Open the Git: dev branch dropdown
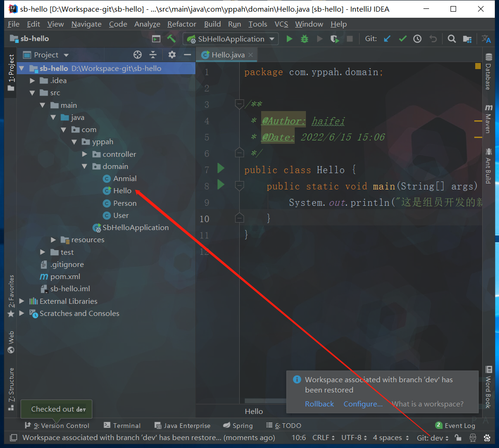The height and width of the screenshot is (448, 499). pyautogui.click(x=432, y=438)
